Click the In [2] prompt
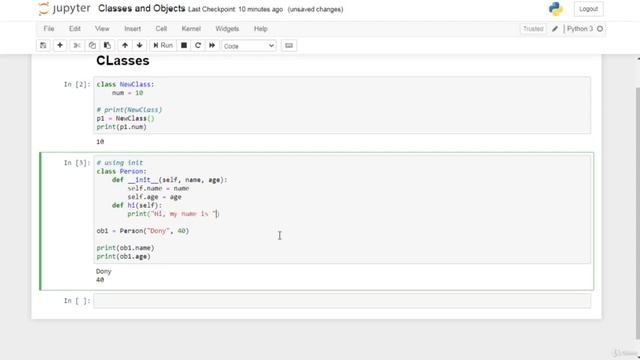The width and height of the screenshot is (640, 360). coord(77,84)
